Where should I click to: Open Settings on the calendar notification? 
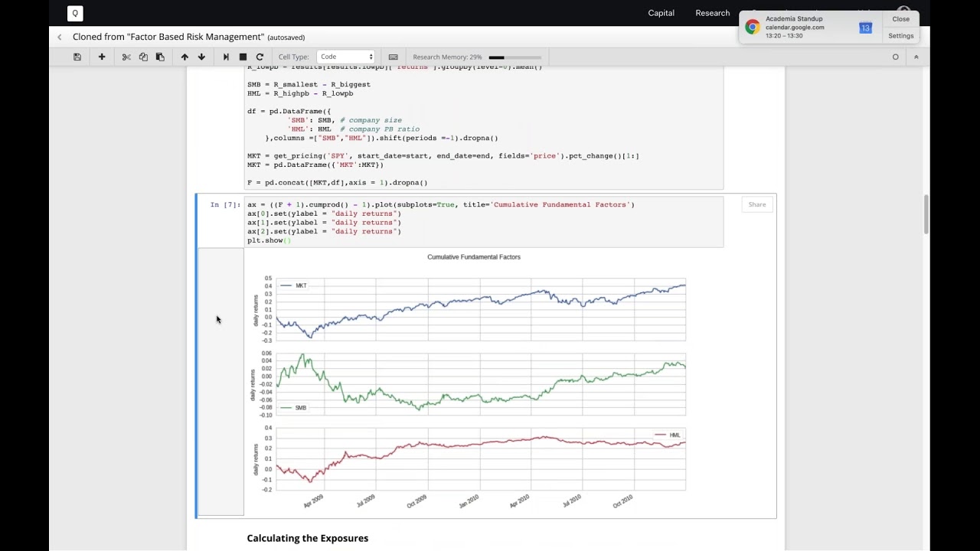(x=901, y=36)
